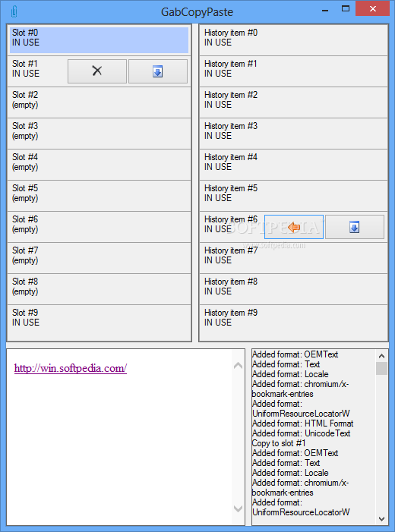The image size is (395, 532).
Task: Click the log pane scrollbar thumb
Action: 382,369
